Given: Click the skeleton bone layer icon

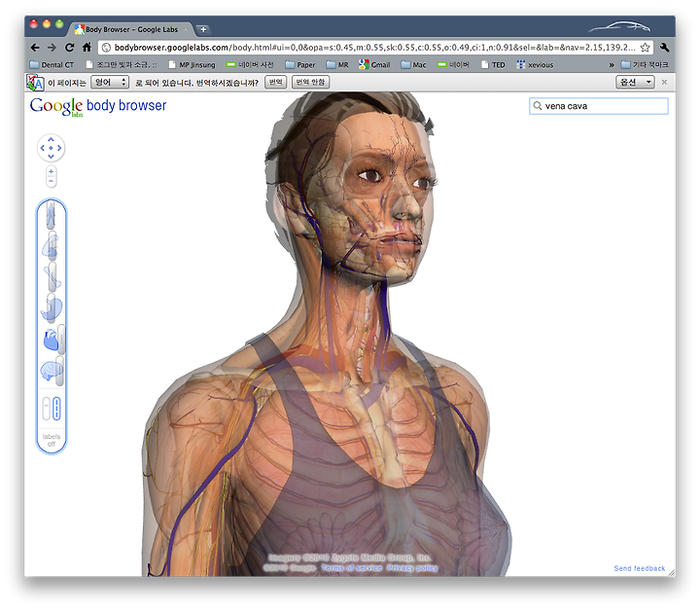Looking at the screenshot, I should click(52, 277).
